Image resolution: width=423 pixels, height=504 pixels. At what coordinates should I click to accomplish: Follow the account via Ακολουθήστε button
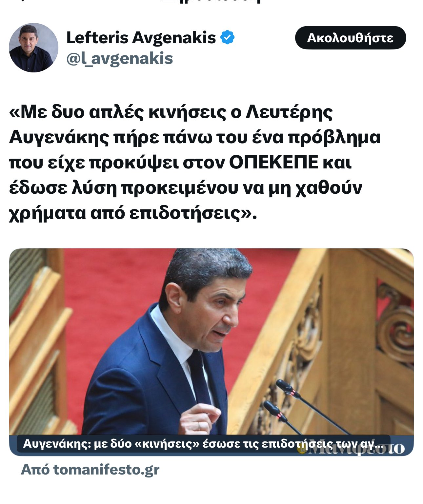[351, 38]
